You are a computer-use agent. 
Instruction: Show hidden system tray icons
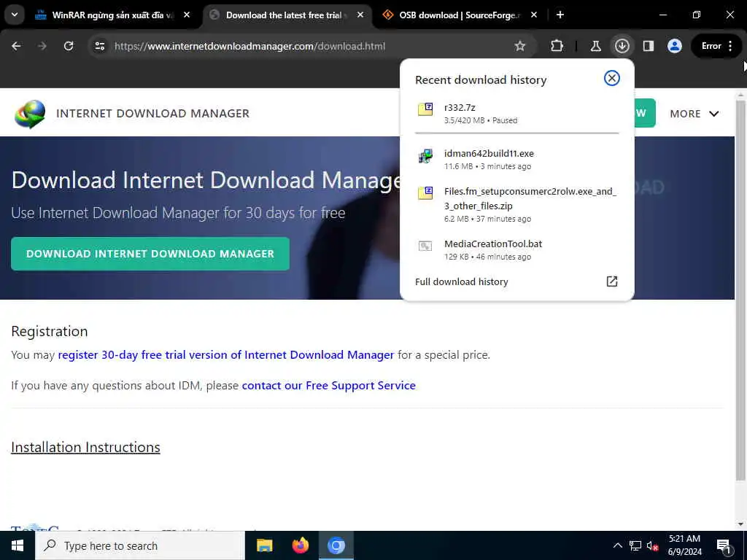(617, 545)
